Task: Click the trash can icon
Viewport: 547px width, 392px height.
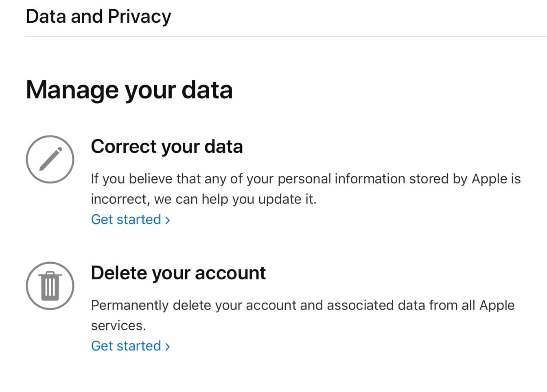Action: point(50,286)
